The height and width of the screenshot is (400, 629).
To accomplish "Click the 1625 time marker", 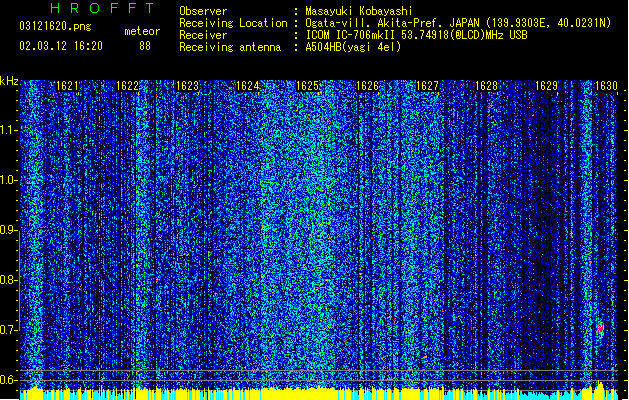I will [x=307, y=86].
